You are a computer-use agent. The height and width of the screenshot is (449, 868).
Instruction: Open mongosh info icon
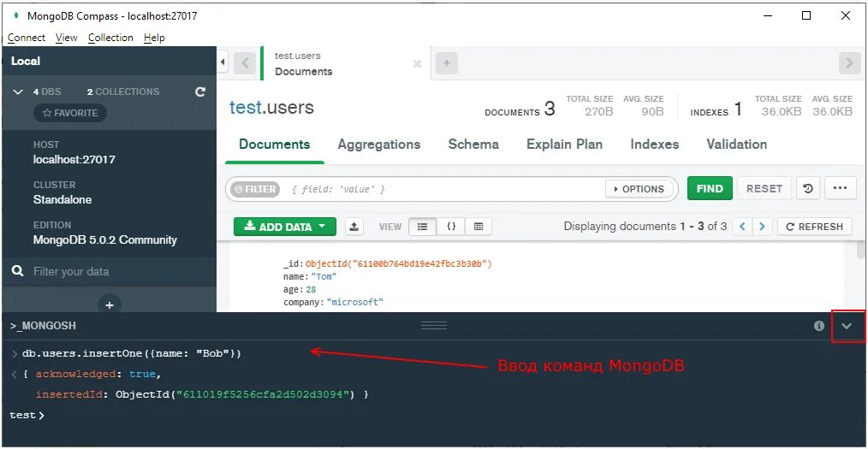819,326
